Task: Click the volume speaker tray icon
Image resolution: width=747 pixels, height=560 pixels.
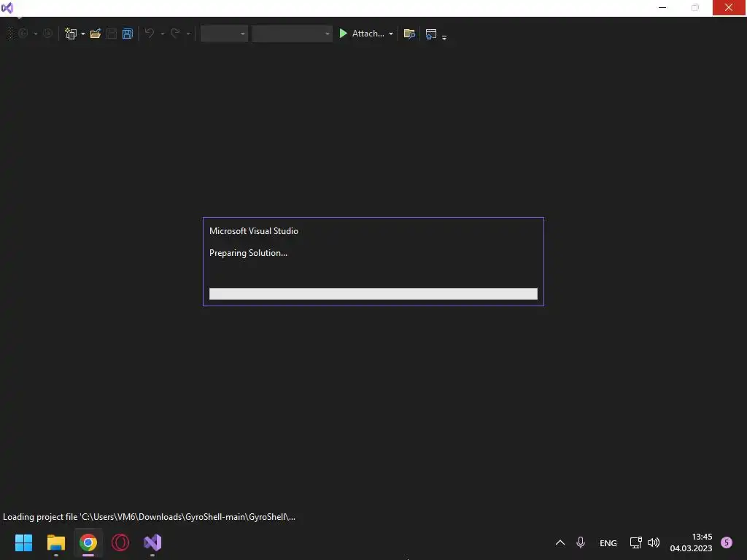Action: pyautogui.click(x=654, y=542)
